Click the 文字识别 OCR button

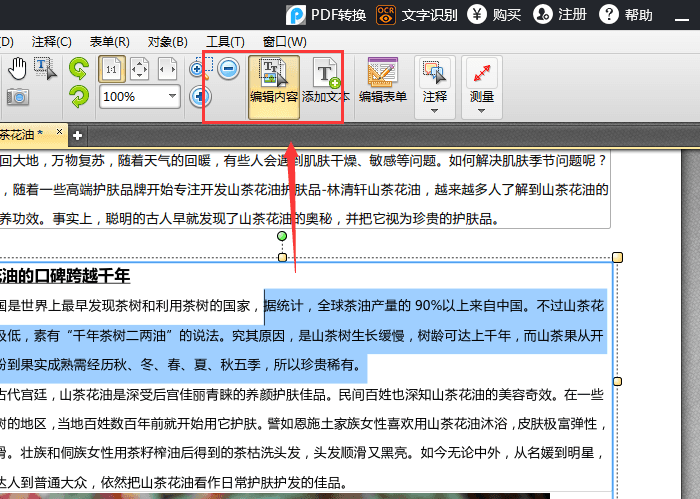(416, 14)
